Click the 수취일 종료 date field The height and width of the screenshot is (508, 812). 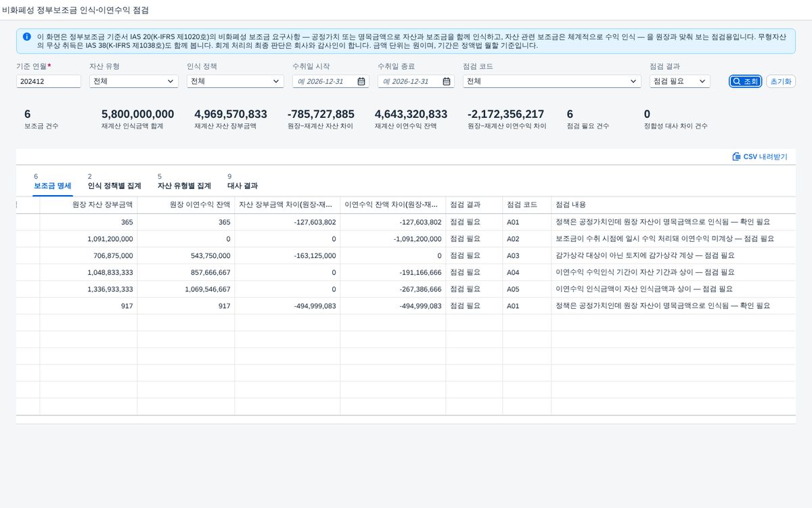(x=416, y=81)
